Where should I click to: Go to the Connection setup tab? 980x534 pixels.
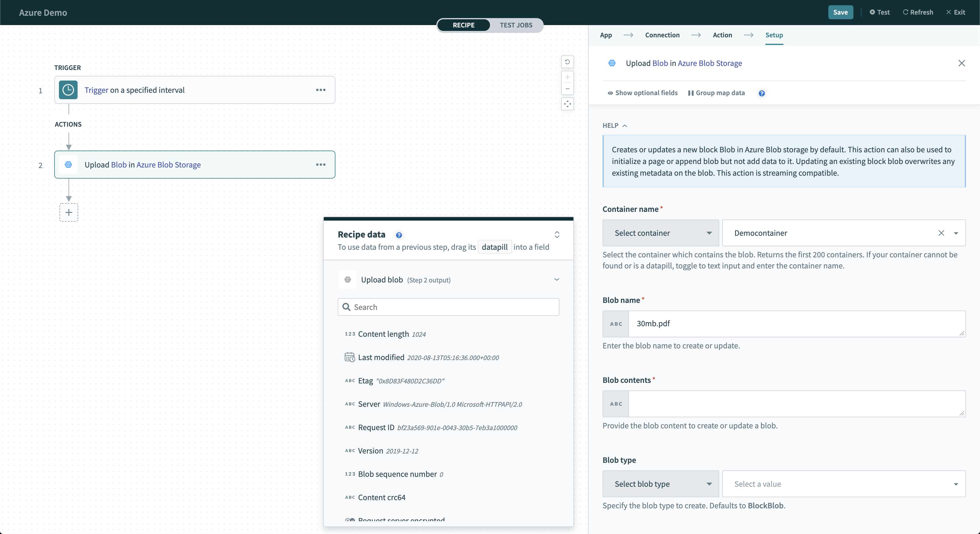click(662, 35)
